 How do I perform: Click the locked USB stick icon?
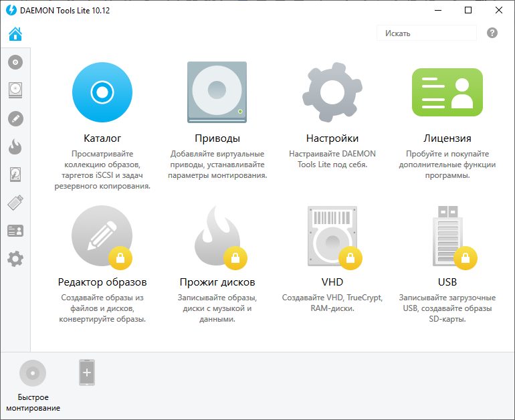447,237
